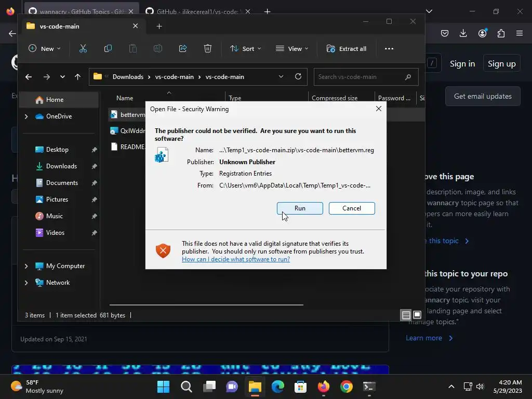Viewport: 532px width, 399px height.
Task: Open recent locations dropdown in Explorer
Action: [62, 77]
